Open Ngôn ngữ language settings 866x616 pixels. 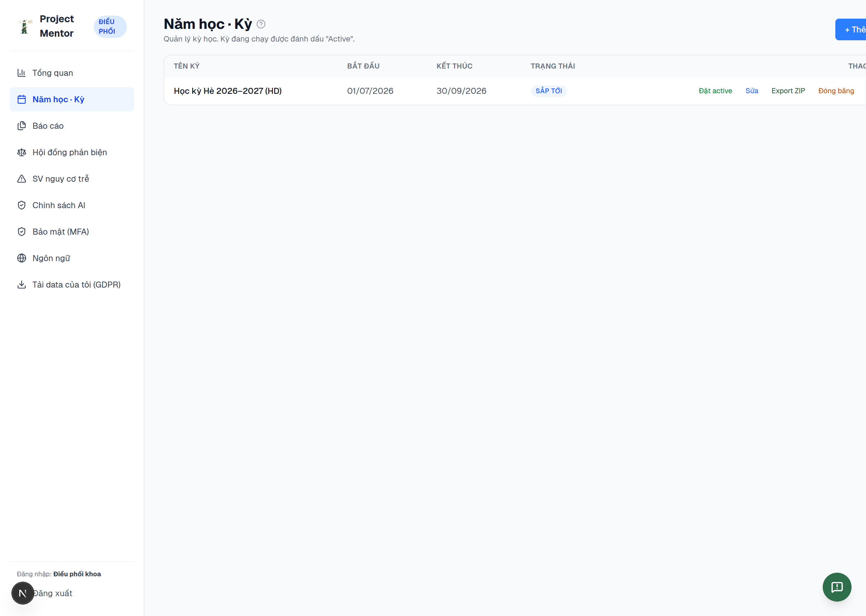(x=72, y=258)
